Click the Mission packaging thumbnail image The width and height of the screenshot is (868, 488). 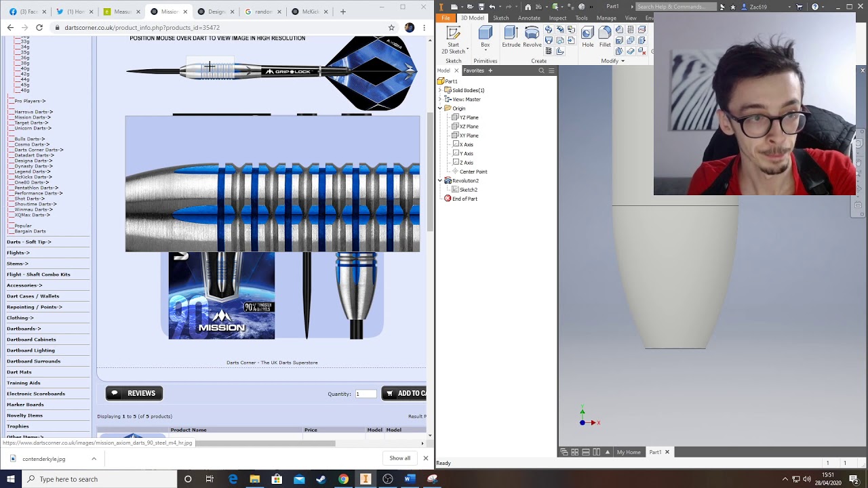[x=222, y=296]
